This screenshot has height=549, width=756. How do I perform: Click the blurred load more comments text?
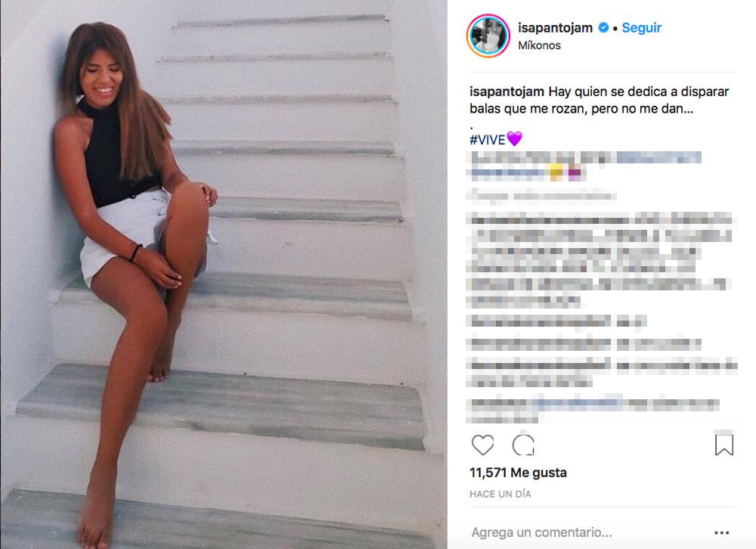click(541, 196)
